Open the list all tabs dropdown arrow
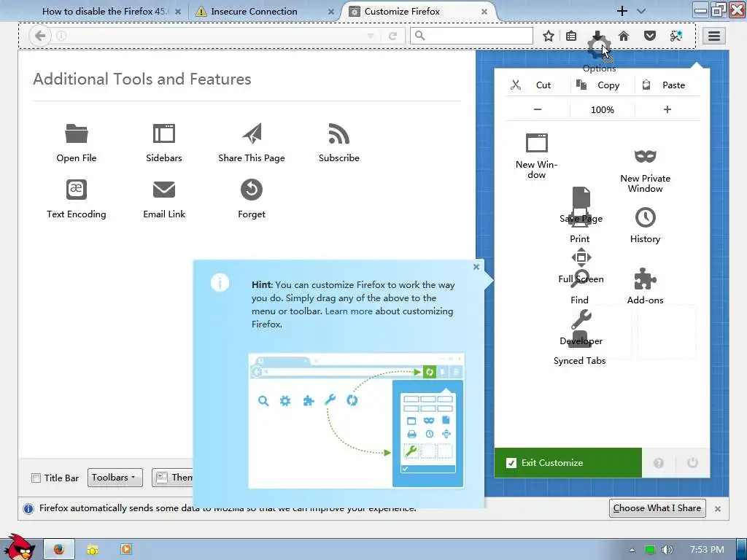 click(641, 11)
